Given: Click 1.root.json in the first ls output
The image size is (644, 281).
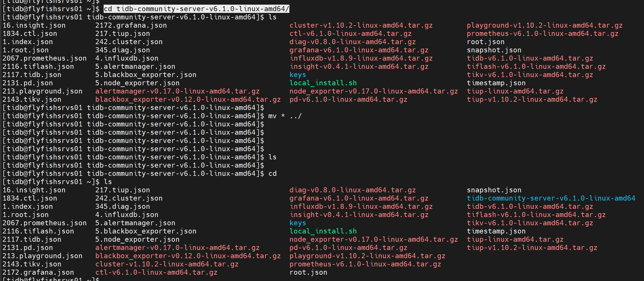Looking at the screenshot, I should point(26,50).
